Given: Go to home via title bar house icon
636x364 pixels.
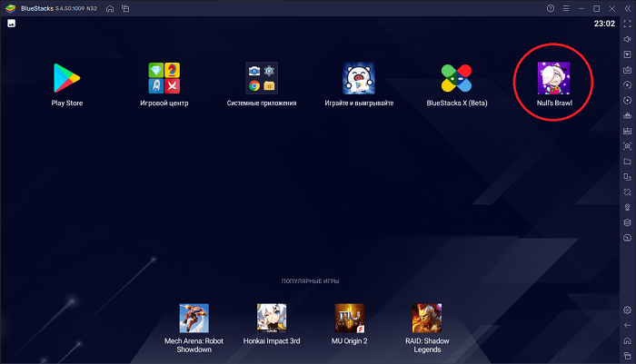Looking at the screenshot, I should 110,8.
